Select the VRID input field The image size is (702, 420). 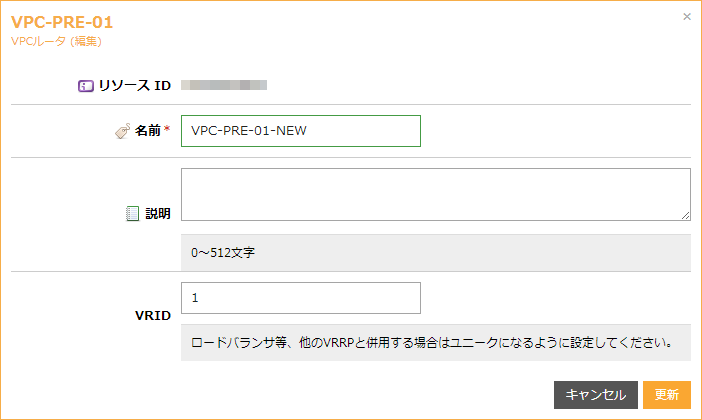click(x=300, y=298)
